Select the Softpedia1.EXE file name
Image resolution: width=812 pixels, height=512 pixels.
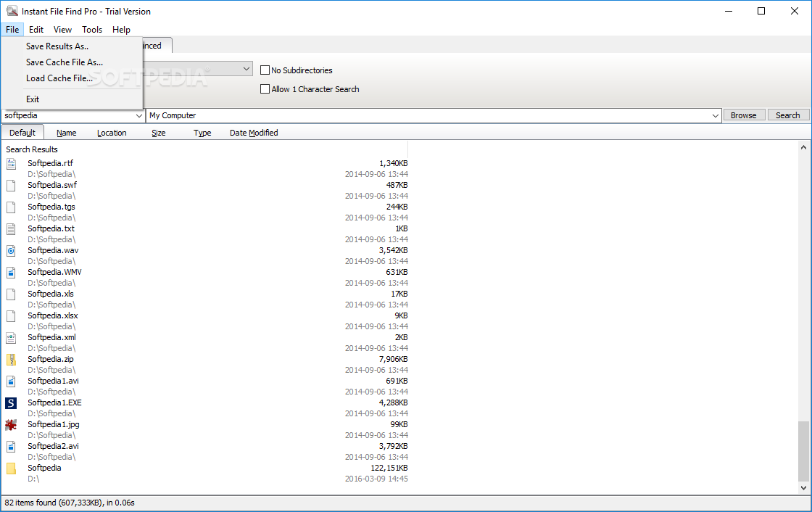click(x=54, y=402)
